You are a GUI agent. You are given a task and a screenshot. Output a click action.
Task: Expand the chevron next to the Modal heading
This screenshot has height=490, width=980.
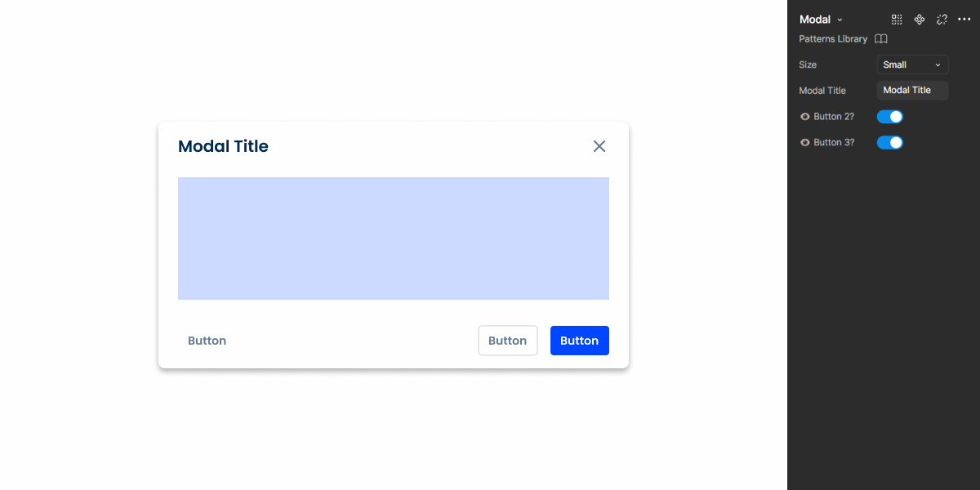[840, 19]
